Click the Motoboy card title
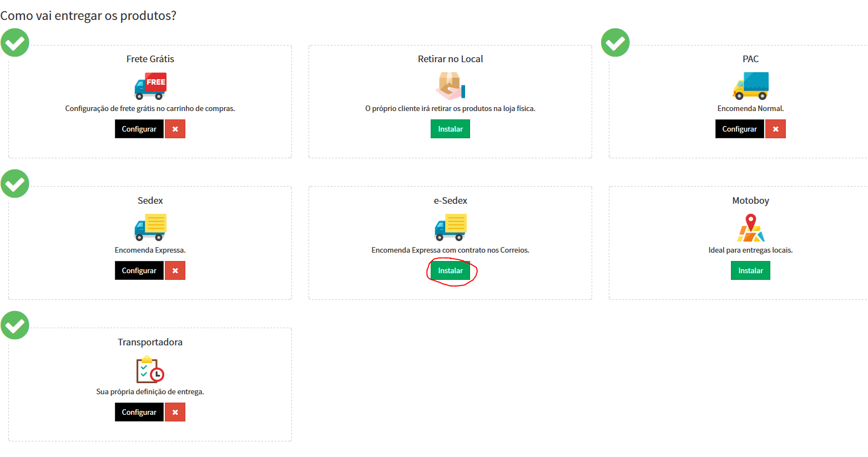 click(750, 200)
